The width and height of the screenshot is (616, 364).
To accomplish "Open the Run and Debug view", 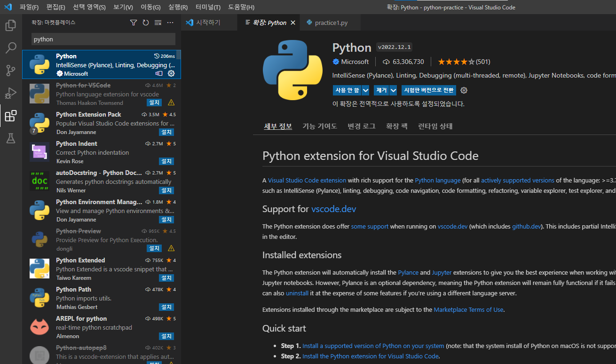I will tap(11, 93).
